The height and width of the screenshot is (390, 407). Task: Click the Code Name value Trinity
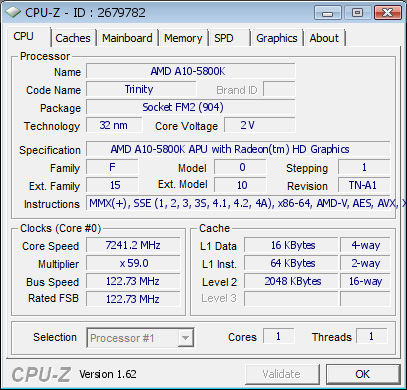(141, 89)
